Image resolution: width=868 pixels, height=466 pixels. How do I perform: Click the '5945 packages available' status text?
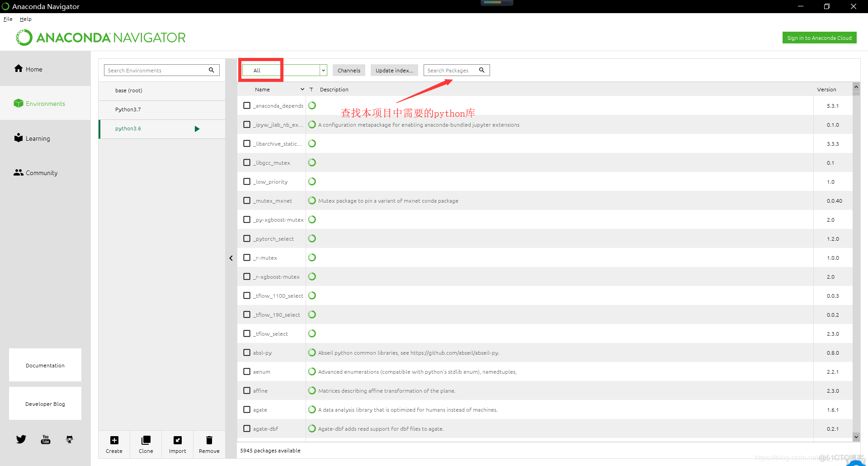(x=270, y=451)
